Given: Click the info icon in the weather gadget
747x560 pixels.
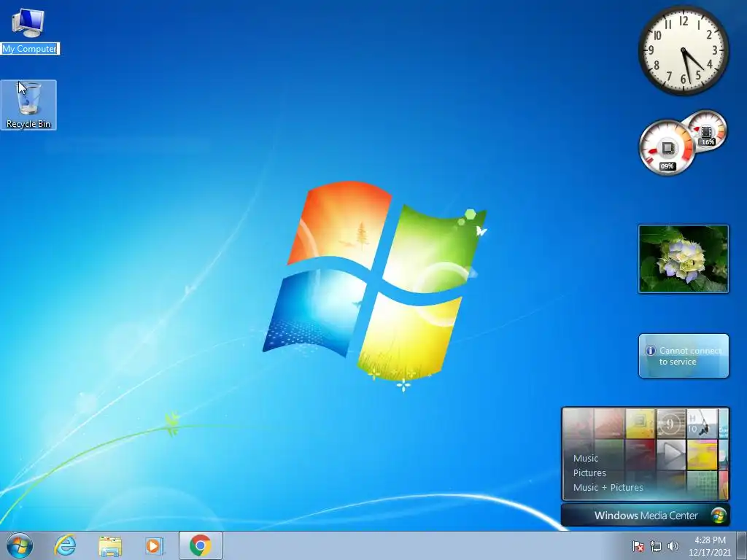Looking at the screenshot, I should tap(650, 351).
